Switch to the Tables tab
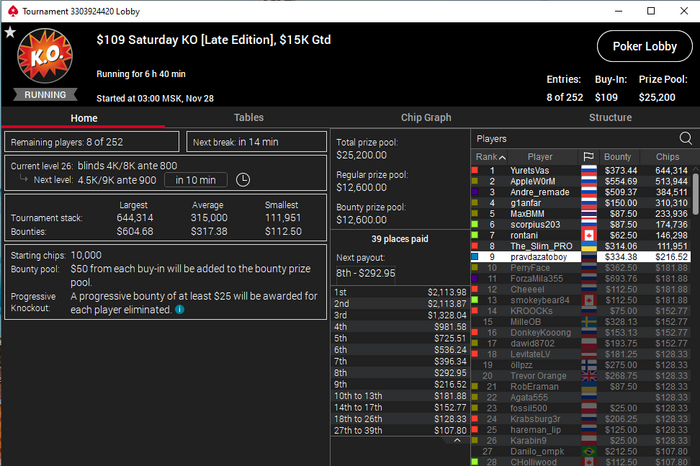The width and height of the screenshot is (700, 466). [249, 117]
